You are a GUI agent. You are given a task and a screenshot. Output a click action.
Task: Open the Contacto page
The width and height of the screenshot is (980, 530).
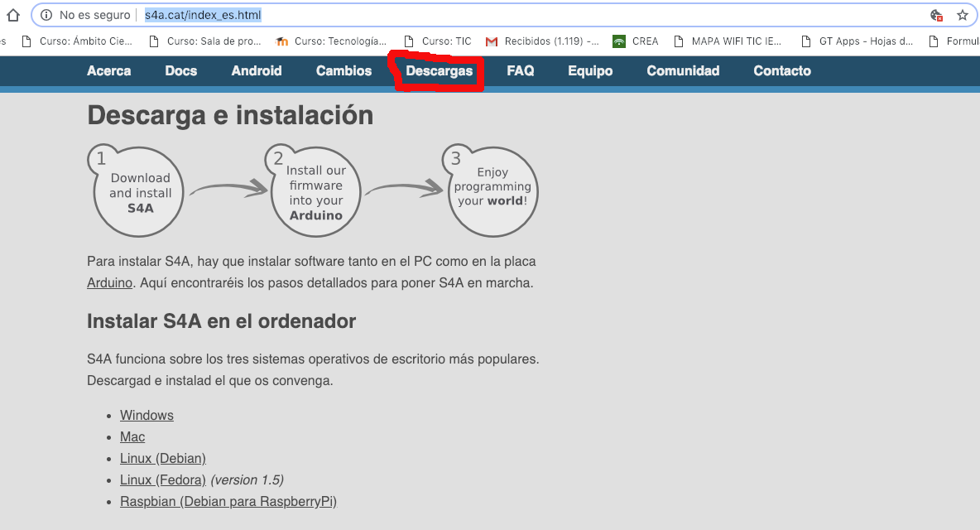(x=782, y=70)
